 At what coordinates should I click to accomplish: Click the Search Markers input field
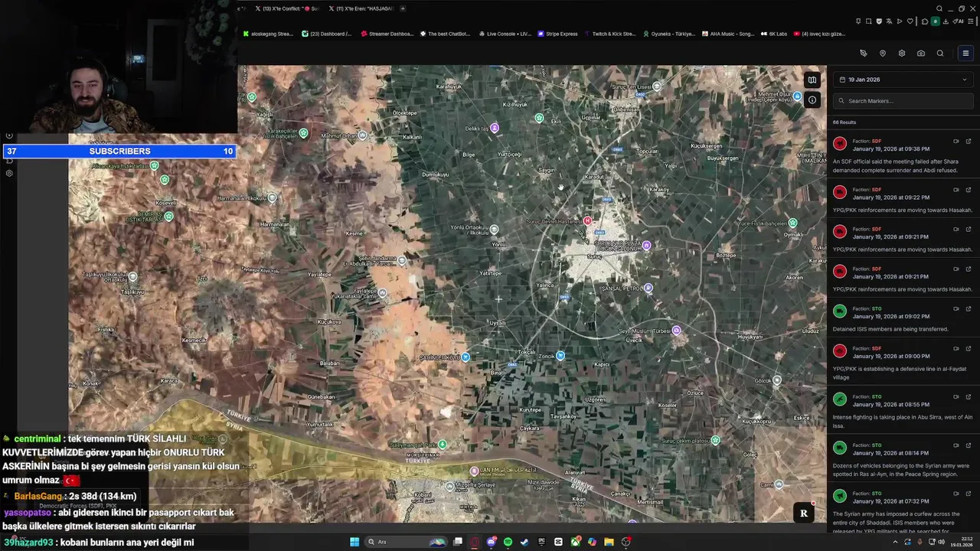pos(903,100)
